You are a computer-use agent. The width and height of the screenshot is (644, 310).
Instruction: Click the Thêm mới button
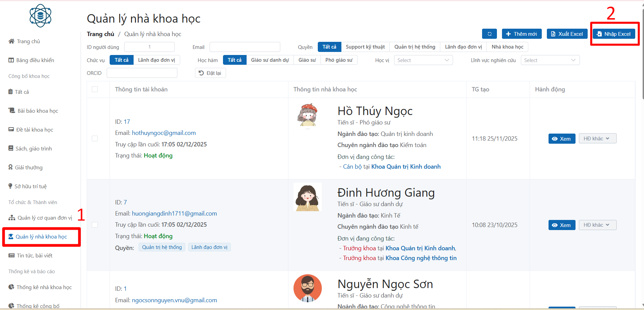(x=522, y=34)
